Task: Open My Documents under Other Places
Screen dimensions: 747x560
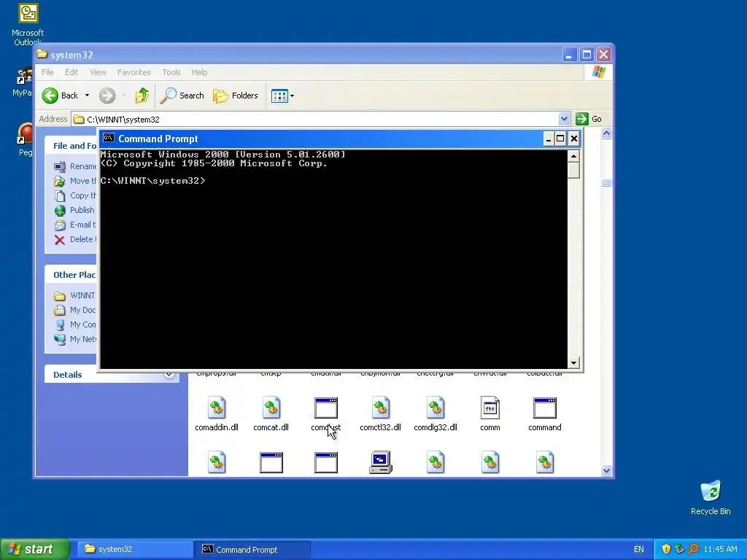Action: 75,310
